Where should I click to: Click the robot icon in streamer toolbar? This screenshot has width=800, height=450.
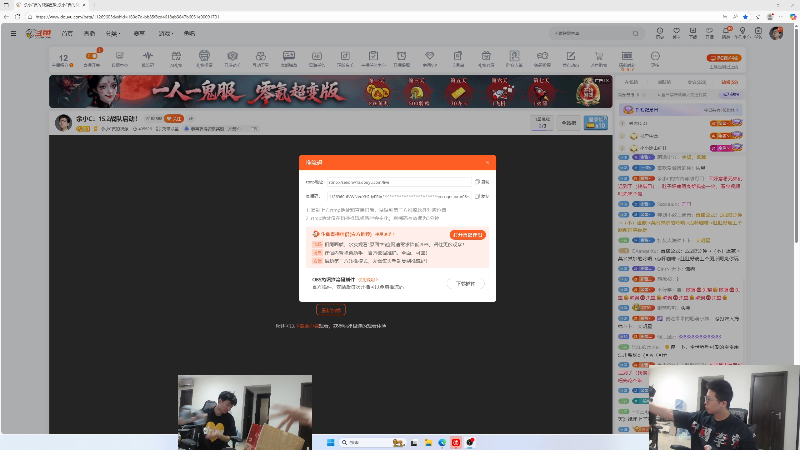[x=204, y=56]
